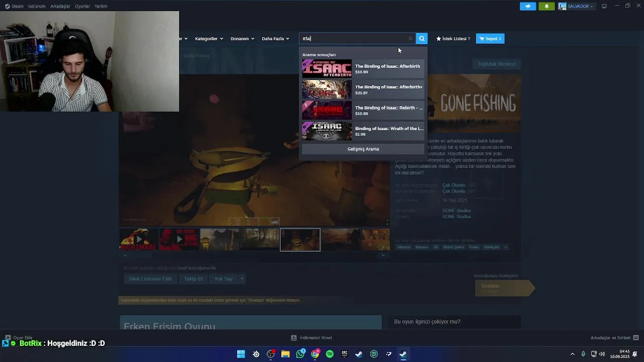Viewport: 644px width, 362px height.
Task: Open Epic Games launcher in taskbar
Action: 344,354
